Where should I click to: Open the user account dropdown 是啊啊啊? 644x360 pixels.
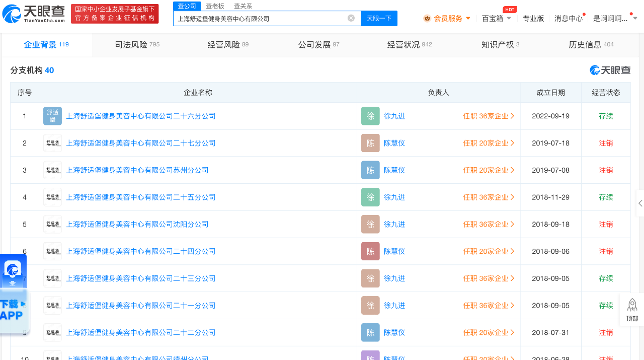615,18
